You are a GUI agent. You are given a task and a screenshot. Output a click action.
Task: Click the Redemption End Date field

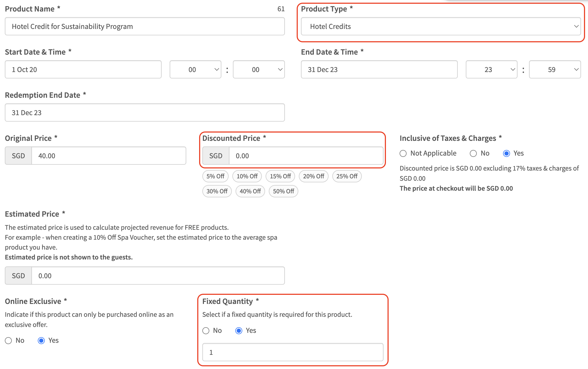(145, 113)
